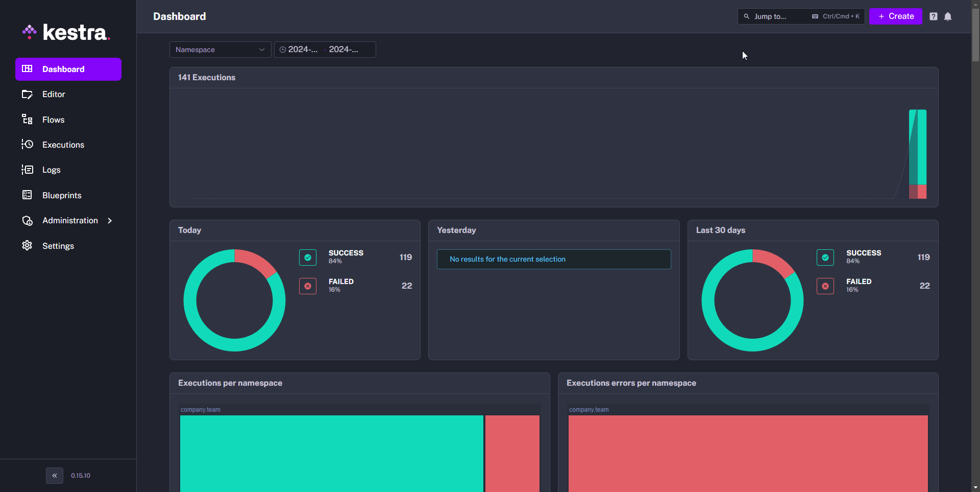Select Dashboard in the sidebar menu
The image size is (980, 492).
coord(68,69)
